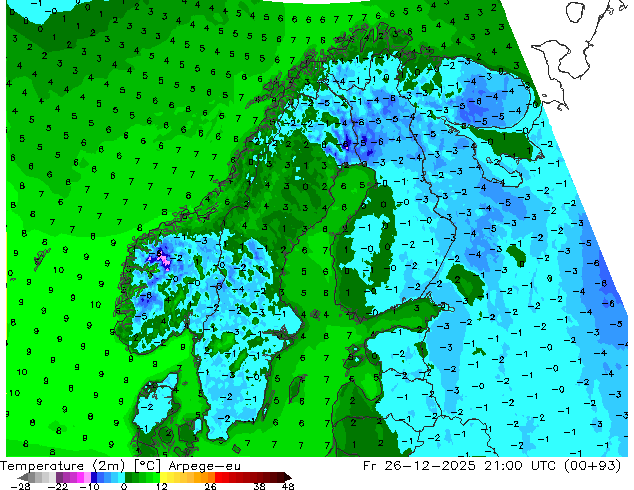Pick the yellow segment of the temperature legend
Image resolution: width=634 pixels, height=490 pixels.
coord(163,477)
